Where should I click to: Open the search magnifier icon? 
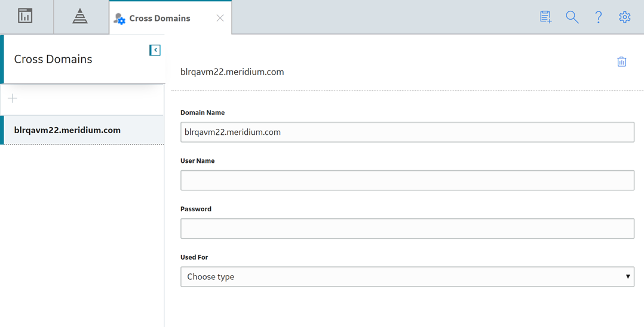(572, 17)
